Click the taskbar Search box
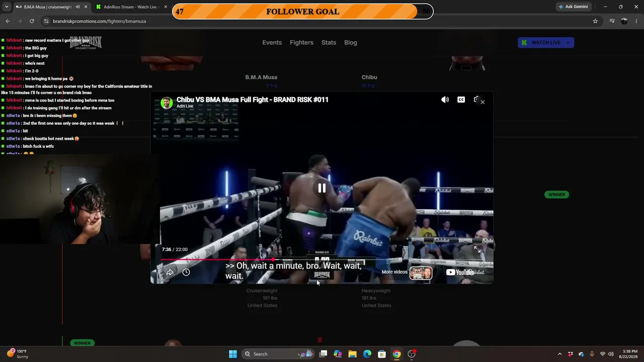Image resolution: width=644 pixels, height=362 pixels. click(277, 354)
